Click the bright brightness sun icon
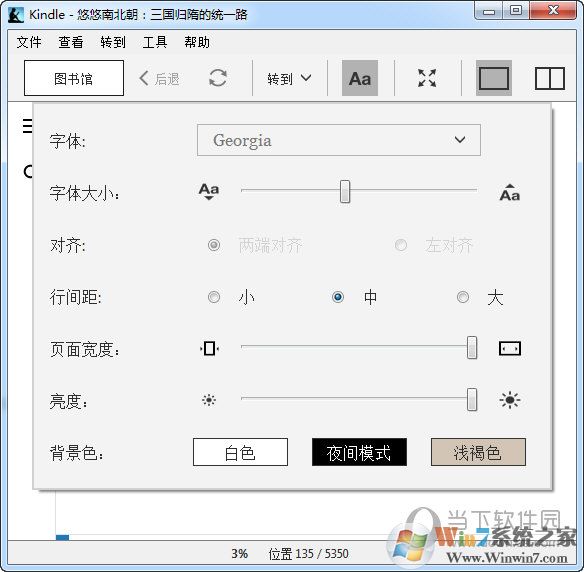This screenshot has width=584, height=572. tap(510, 400)
